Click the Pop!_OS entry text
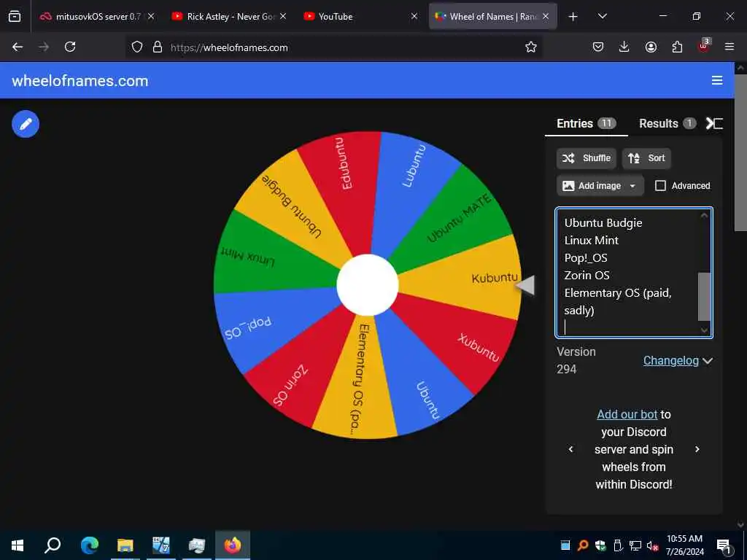The height and width of the screenshot is (560, 747). [586, 257]
